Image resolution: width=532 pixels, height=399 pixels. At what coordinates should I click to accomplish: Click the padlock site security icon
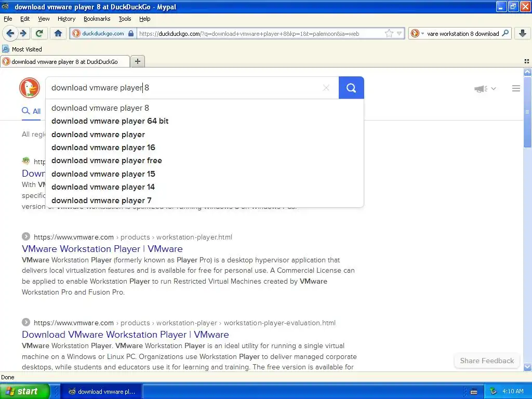(131, 33)
